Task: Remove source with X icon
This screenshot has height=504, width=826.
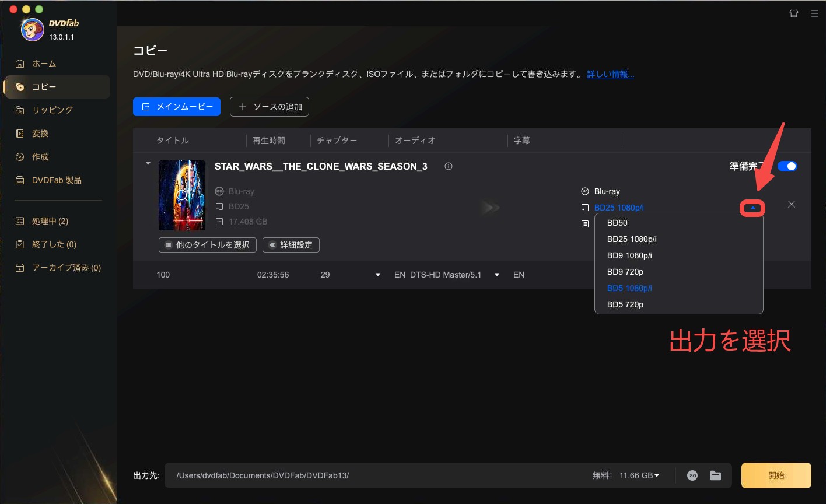Action: [x=792, y=204]
